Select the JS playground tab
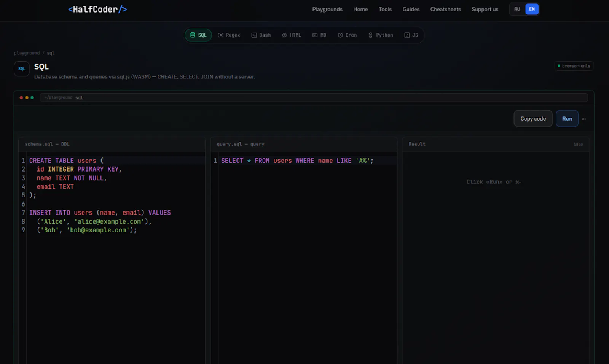 [411, 35]
